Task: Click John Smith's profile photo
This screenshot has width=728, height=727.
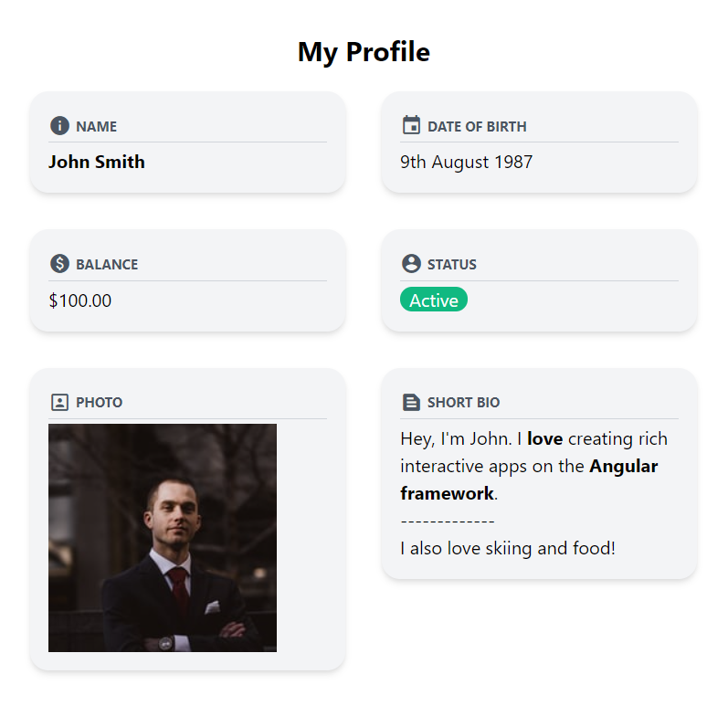Action: [163, 537]
